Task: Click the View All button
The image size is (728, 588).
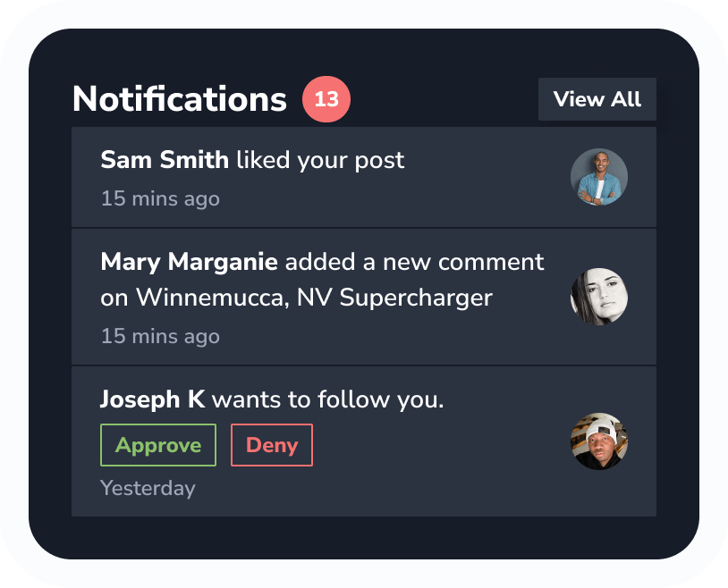Action: [x=597, y=99]
